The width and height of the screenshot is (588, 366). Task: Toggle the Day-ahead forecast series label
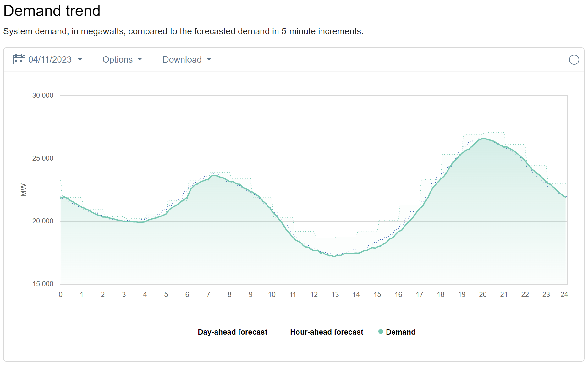(x=232, y=332)
